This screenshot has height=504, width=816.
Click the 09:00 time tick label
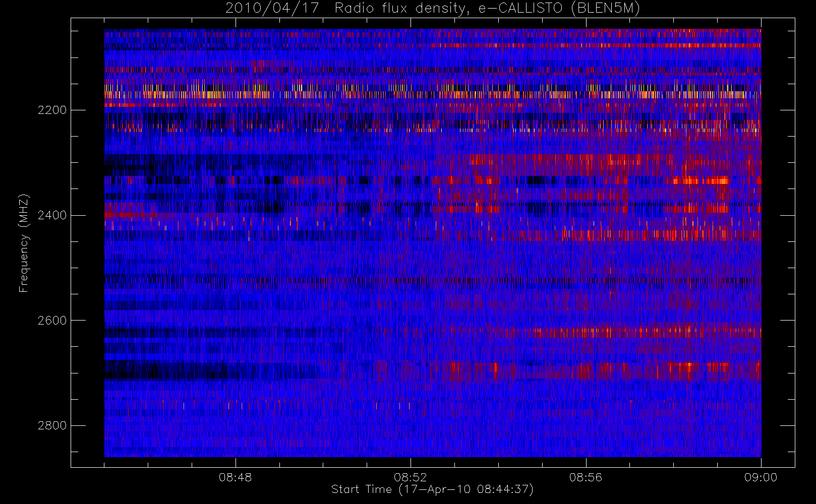[761, 477]
